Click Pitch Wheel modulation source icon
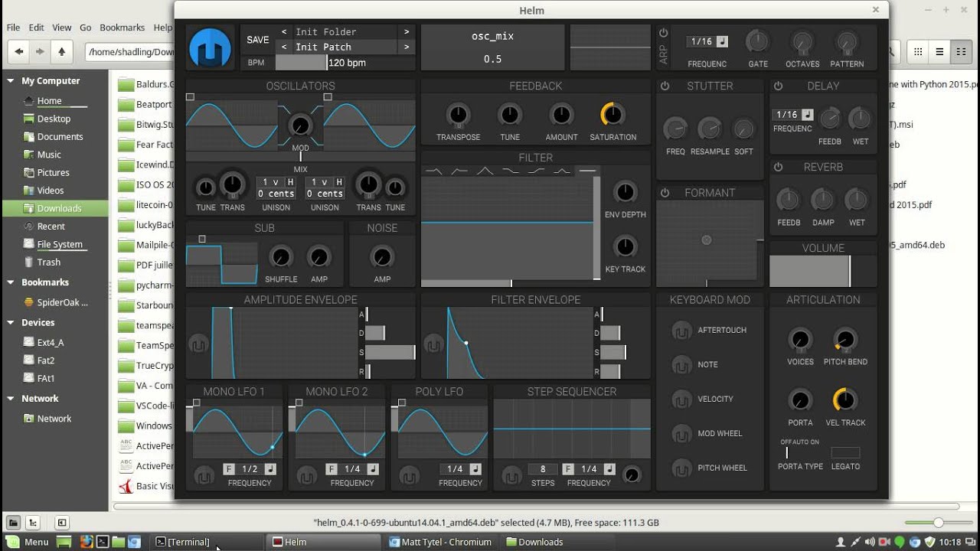The image size is (980, 551). [681, 468]
